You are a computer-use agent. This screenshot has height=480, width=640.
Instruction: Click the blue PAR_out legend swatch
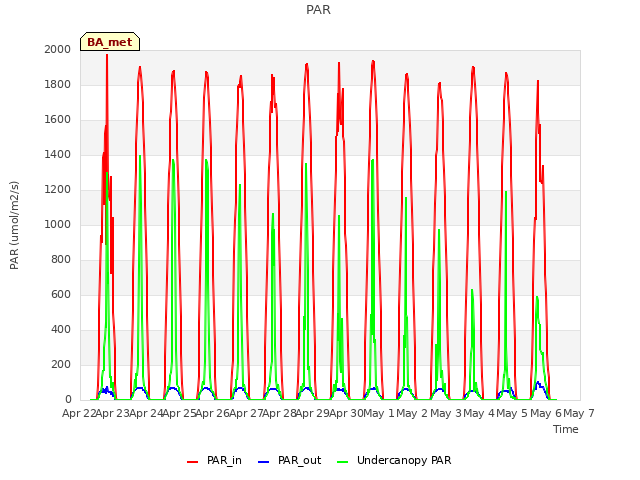pyautogui.click(x=264, y=462)
